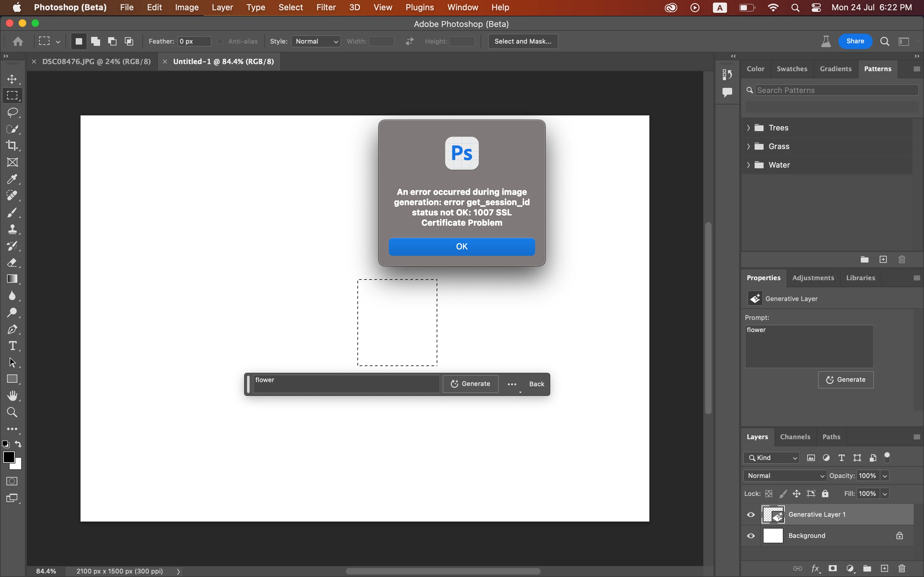Select the Horizontal Type tool
Viewport: 924px width, 577px height.
pos(13,346)
